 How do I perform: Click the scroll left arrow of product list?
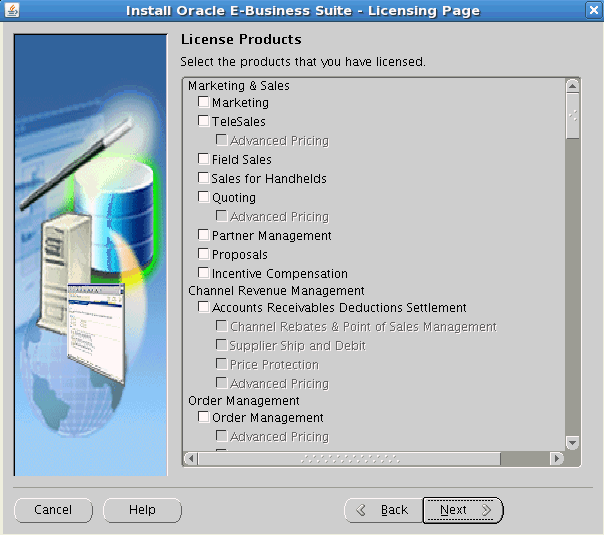[191, 458]
